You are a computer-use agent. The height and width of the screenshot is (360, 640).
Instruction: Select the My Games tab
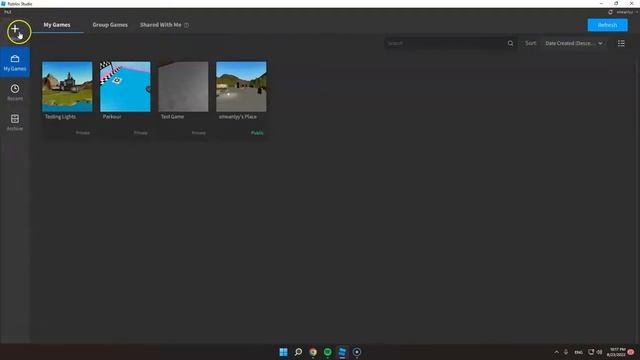pos(57,25)
